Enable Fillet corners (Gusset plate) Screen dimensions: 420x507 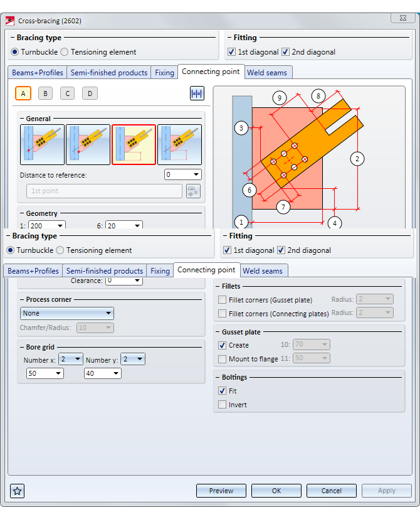tap(222, 300)
